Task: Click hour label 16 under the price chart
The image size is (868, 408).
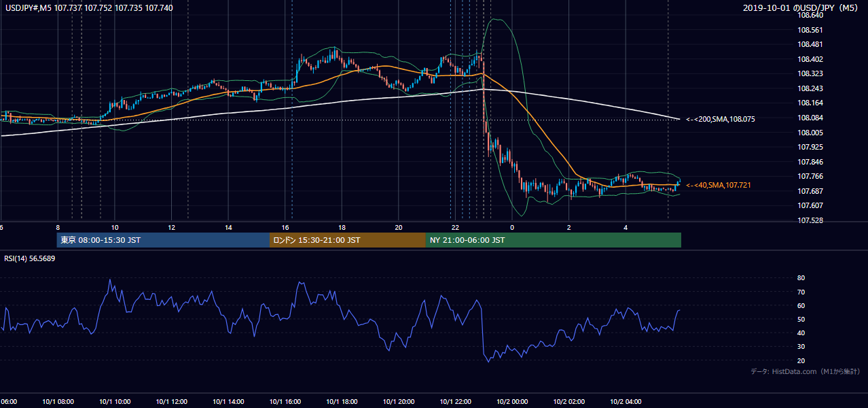Action: 285,228
